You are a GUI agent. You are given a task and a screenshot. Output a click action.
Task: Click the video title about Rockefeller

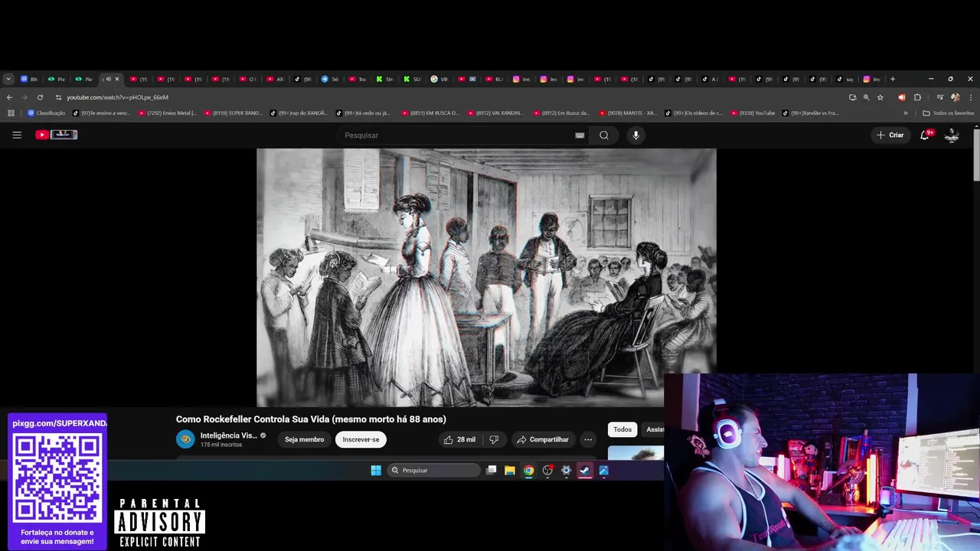311,419
